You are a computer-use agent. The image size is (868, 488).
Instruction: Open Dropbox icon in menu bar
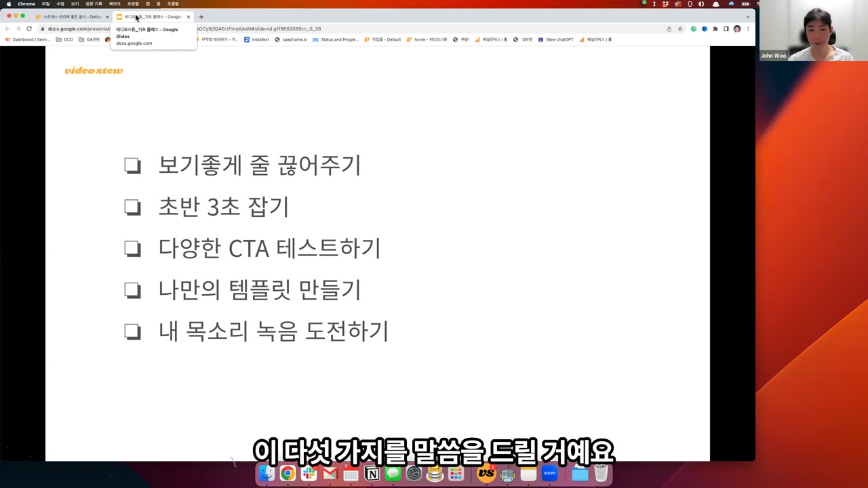[665, 4]
